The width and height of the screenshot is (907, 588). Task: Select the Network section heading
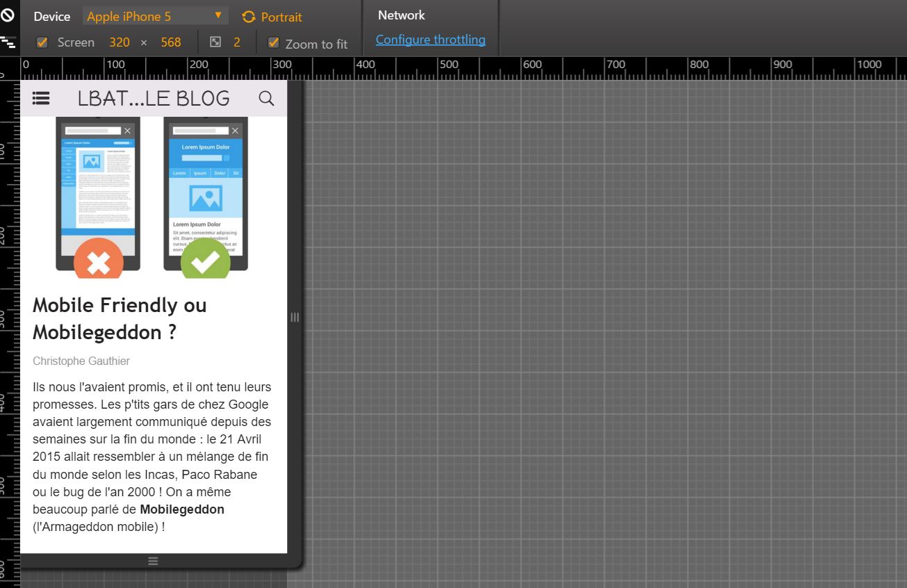[x=400, y=15]
